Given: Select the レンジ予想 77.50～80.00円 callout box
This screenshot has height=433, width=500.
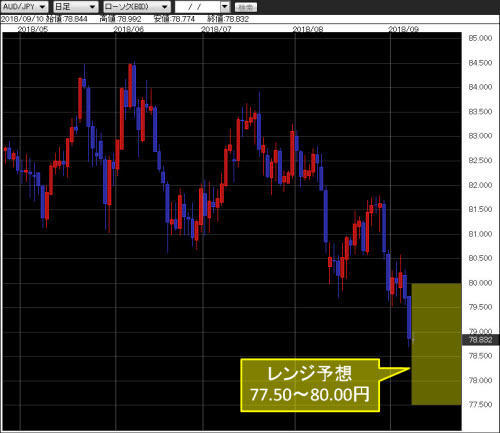Looking at the screenshot, I should [x=310, y=385].
